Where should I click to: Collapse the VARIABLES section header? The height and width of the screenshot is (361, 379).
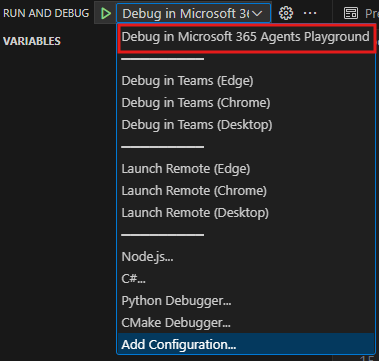[x=32, y=41]
